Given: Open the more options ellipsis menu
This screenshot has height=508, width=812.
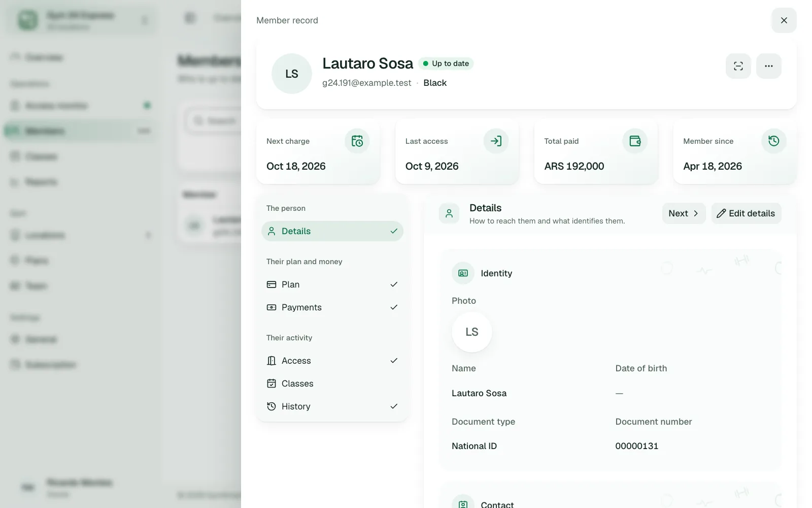Looking at the screenshot, I should [x=768, y=66].
